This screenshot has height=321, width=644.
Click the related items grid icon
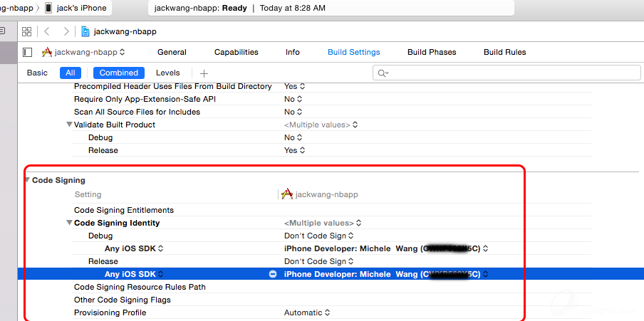(26, 31)
